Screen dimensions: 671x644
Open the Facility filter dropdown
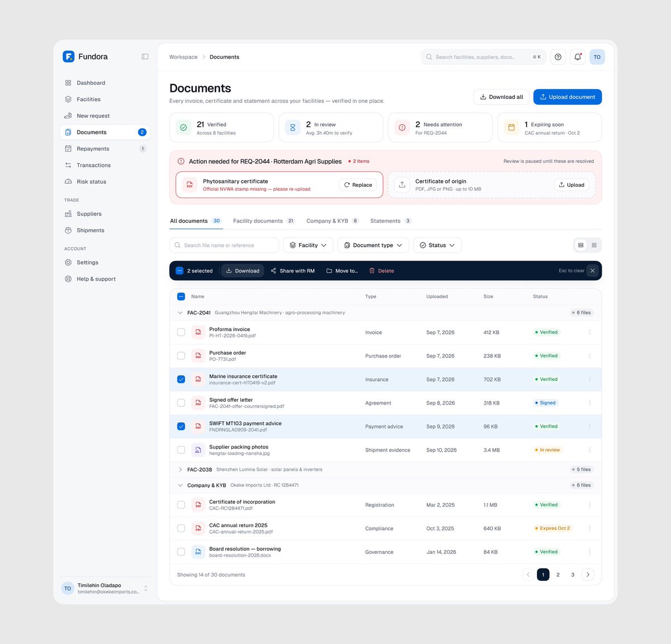tap(308, 245)
